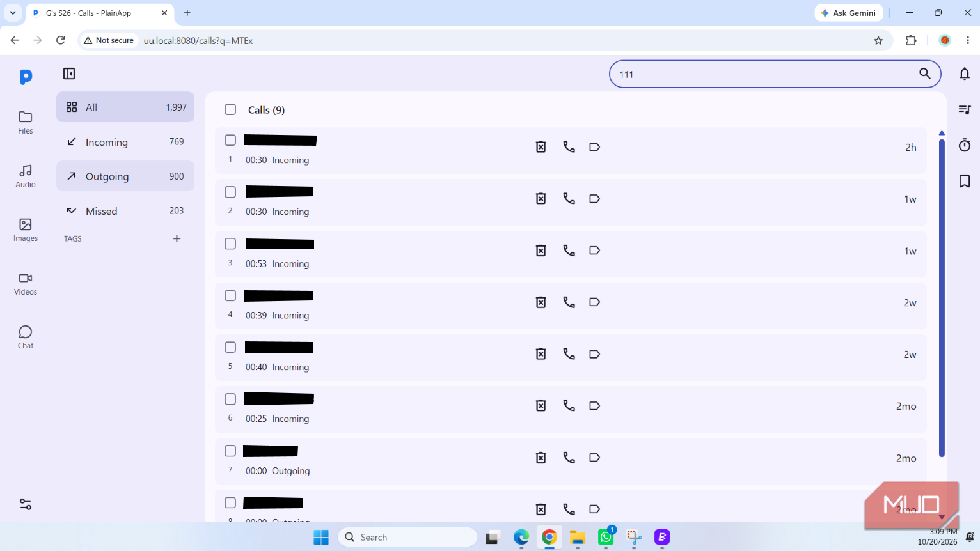This screenshot has width=980, height=551.
Task: Open the timer icon on the right rail
Action: tap(965, 145)
